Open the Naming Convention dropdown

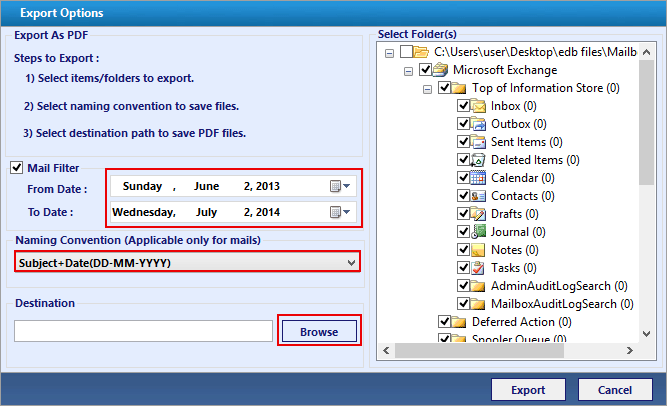click(x=350, y=262)
